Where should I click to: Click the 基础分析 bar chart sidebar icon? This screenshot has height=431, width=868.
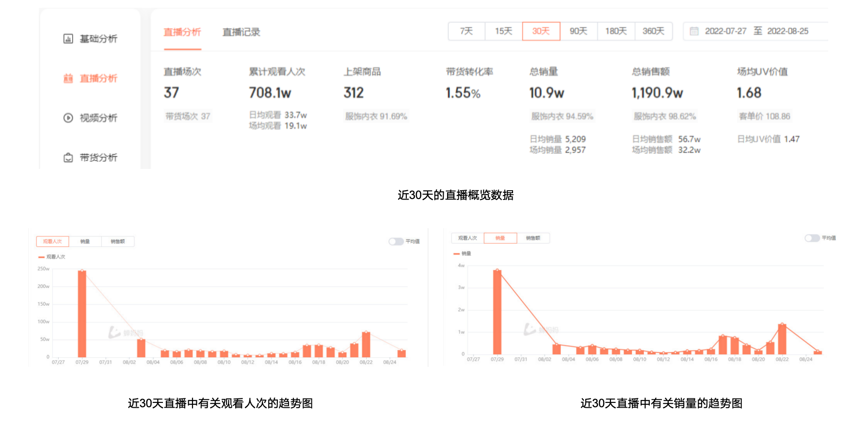(68, 39)
